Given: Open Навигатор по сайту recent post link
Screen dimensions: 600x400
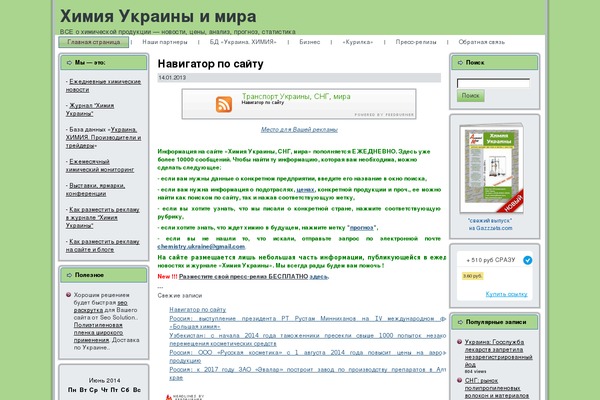Looking at the screenshot, I should pos(197,309).
